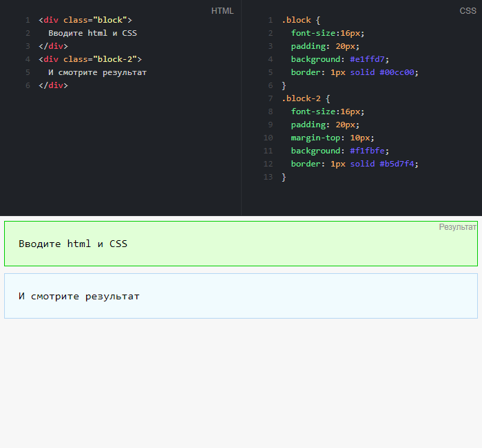This screenshot has width=482, height=448.
Task: Click the #f1fbfe background color value
Action: (x=369, y=151)
